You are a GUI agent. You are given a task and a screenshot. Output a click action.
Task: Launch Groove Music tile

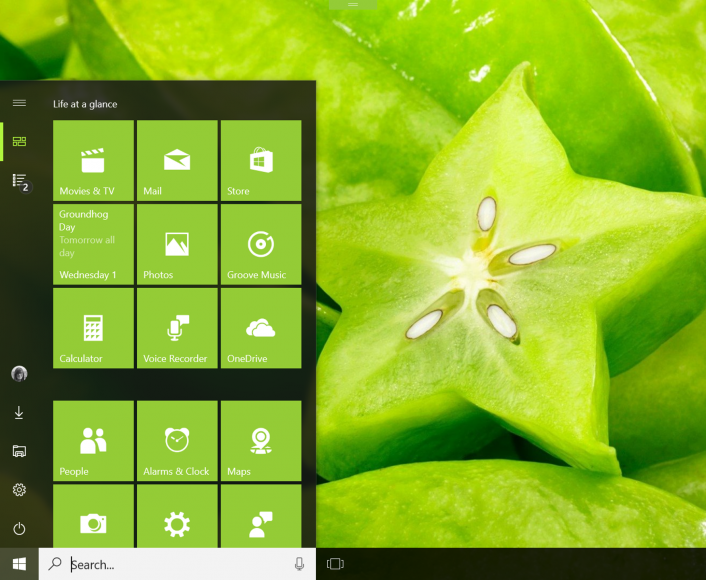tap(261, 244)
